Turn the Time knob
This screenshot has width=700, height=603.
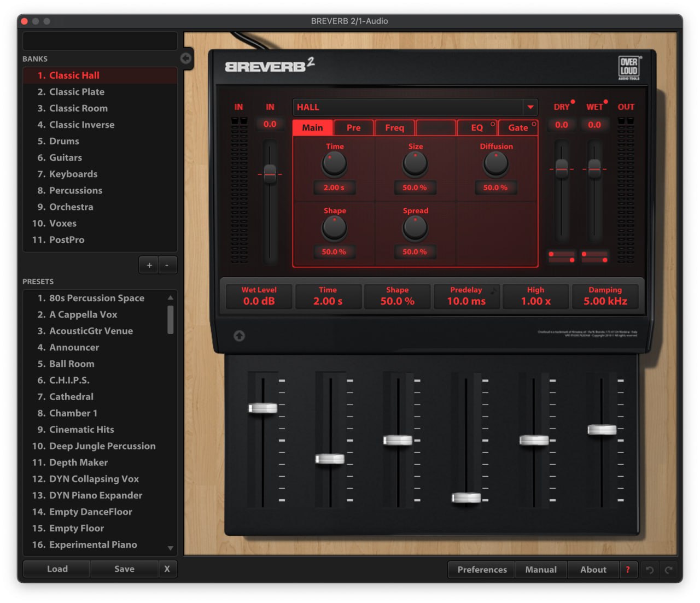point(334,164)
